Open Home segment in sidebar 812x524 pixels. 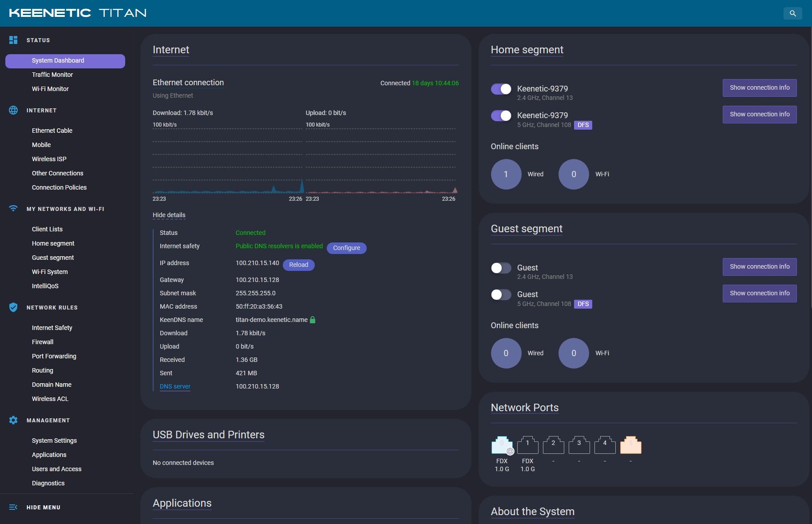click(x=53, y=243)
